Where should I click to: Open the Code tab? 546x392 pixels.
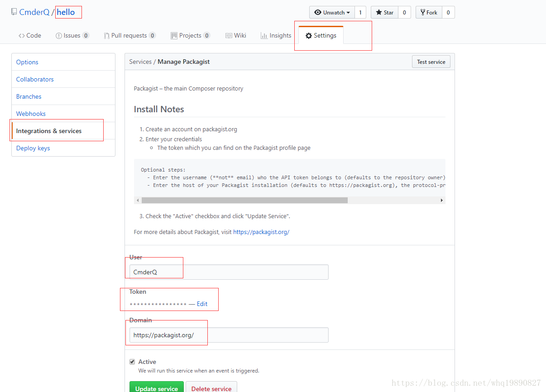click(30, 36)
